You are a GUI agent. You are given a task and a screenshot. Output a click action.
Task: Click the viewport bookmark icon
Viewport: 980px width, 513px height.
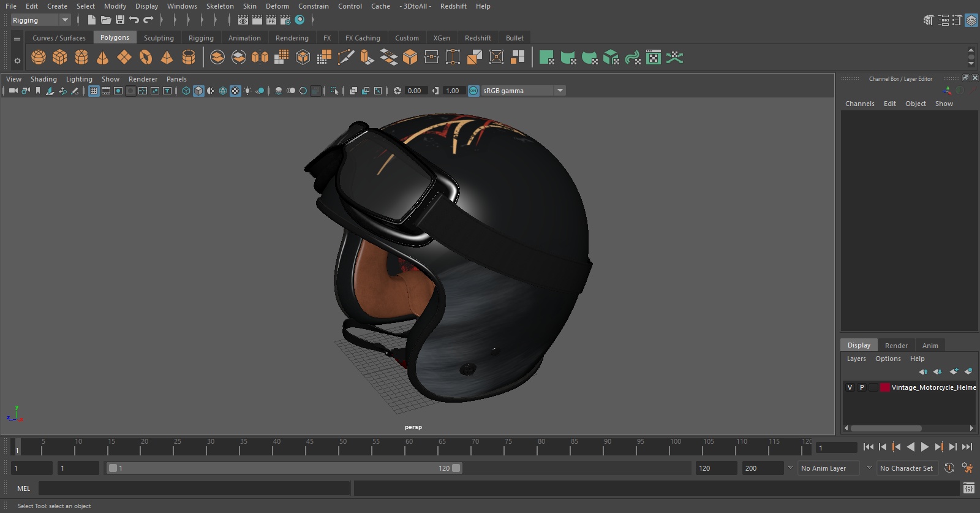(38, 91)
